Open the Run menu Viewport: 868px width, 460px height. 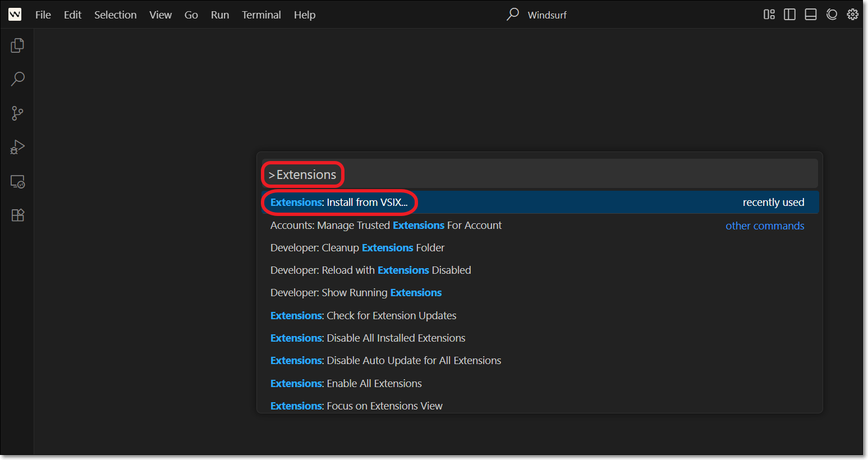click(220, 15)
